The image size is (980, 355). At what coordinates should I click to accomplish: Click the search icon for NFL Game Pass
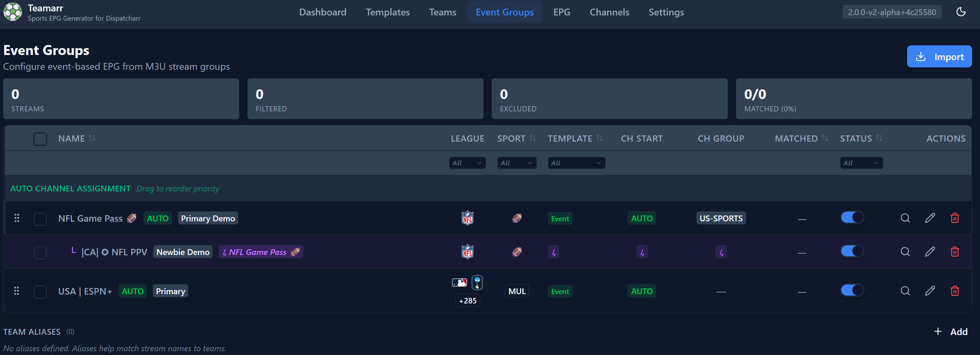(x=905, y=218)
